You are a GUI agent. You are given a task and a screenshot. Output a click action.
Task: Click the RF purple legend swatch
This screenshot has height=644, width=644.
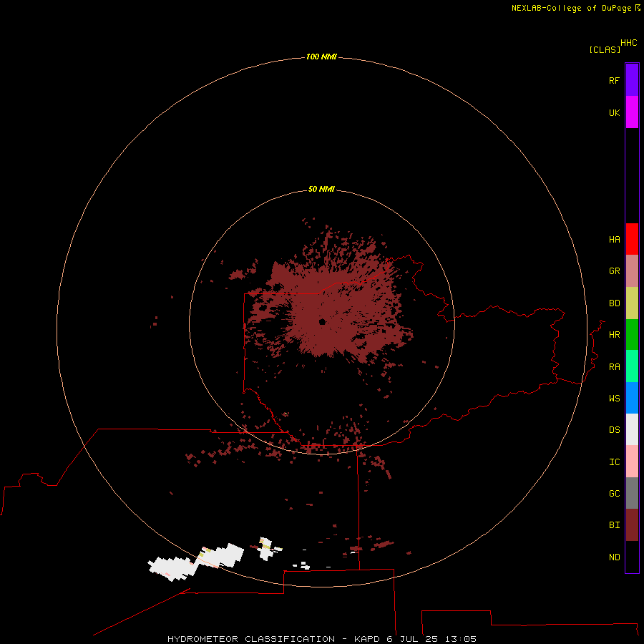(x=632, y=80)
